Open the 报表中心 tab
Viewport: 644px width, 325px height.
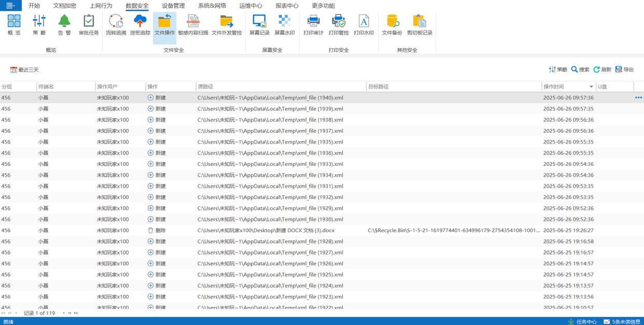[287, 6]
